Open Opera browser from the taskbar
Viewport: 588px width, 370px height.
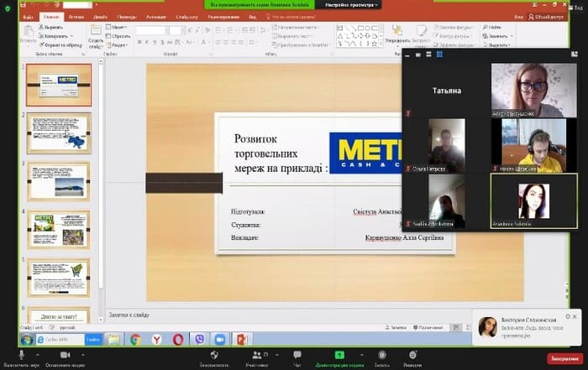click(x=178, y=340)
